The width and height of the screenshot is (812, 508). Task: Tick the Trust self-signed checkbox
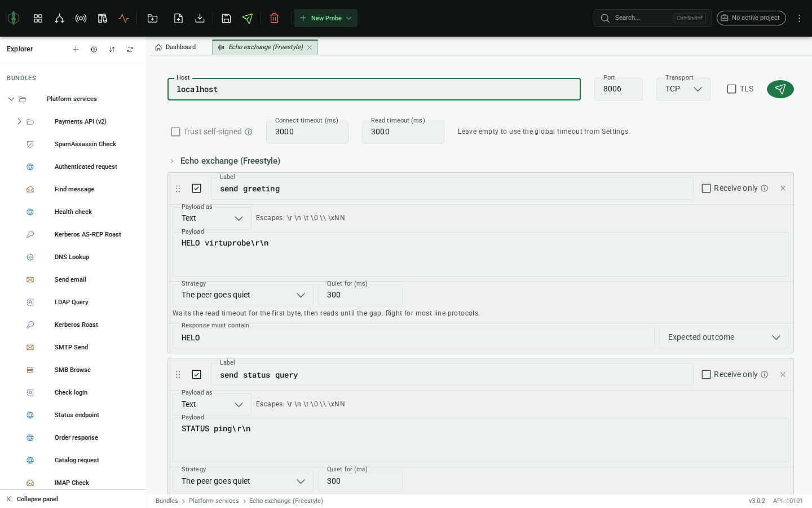(175, 132)
